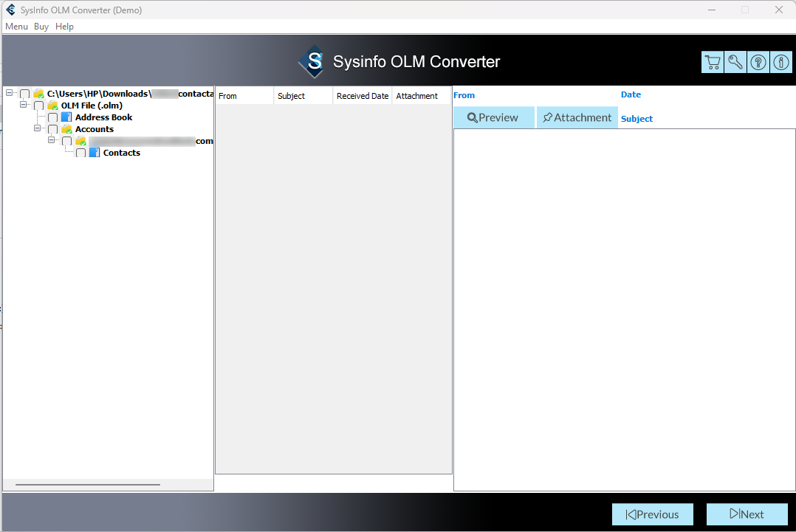Sort by the From column header

244,96
